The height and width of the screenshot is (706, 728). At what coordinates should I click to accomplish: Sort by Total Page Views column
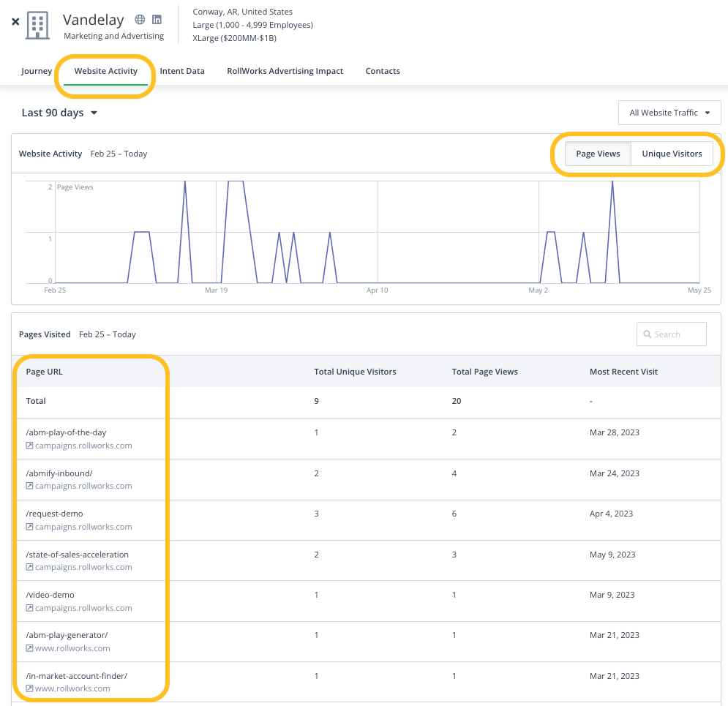(484, 372)
